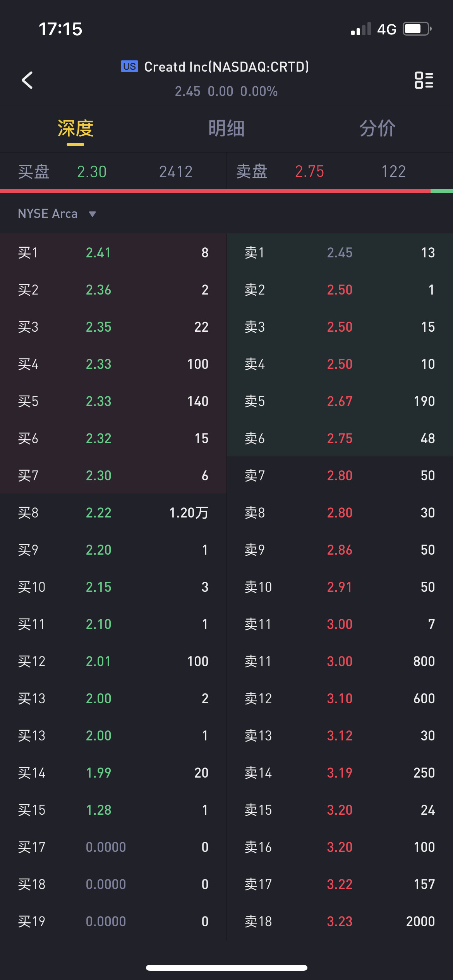Click the red-green buy/sell ratio bar
The width and height of the screenshot is (453, 980).
tap(226, 191)
